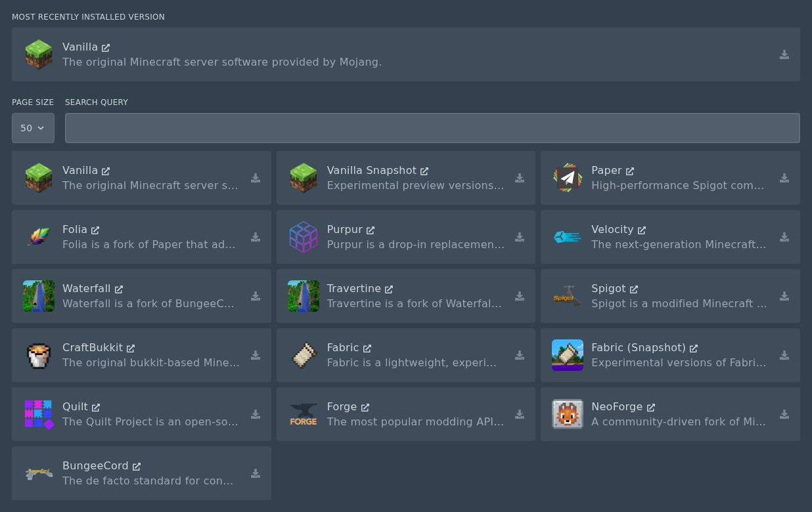
Task: Click grass block logo of Vanilla Snapshot
Action: 304,178
